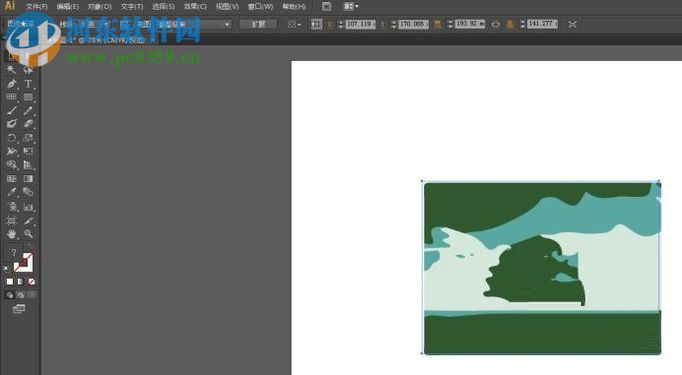Screen dimensions: 682x375
Task: Select the Pen tool
Action: (11, 84)
